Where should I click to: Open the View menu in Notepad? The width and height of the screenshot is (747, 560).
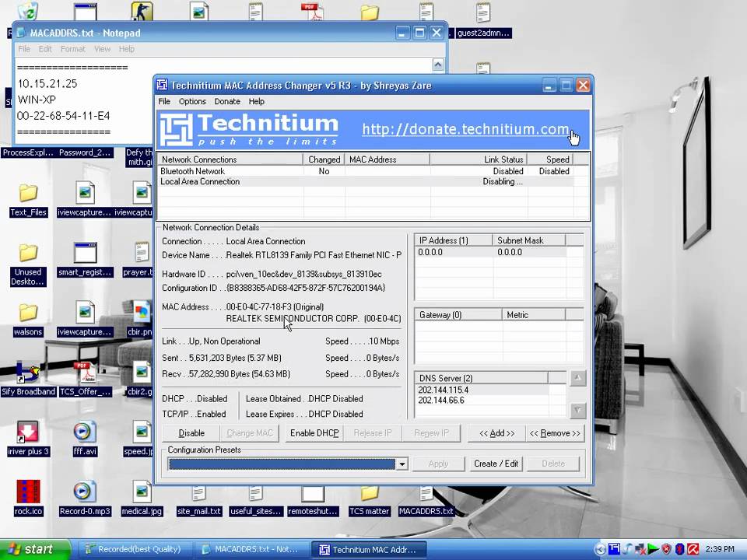102,49
